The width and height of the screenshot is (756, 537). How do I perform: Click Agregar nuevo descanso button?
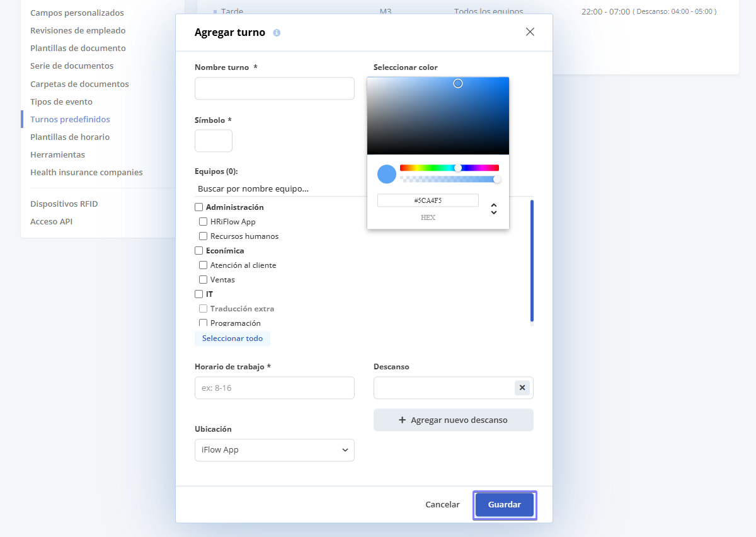(x=454, y=420)
